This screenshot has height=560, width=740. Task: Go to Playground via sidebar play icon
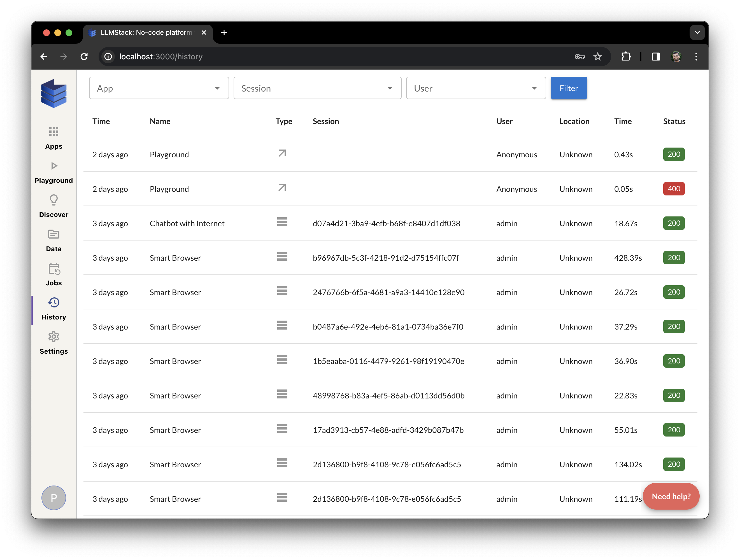coord(53,166)
